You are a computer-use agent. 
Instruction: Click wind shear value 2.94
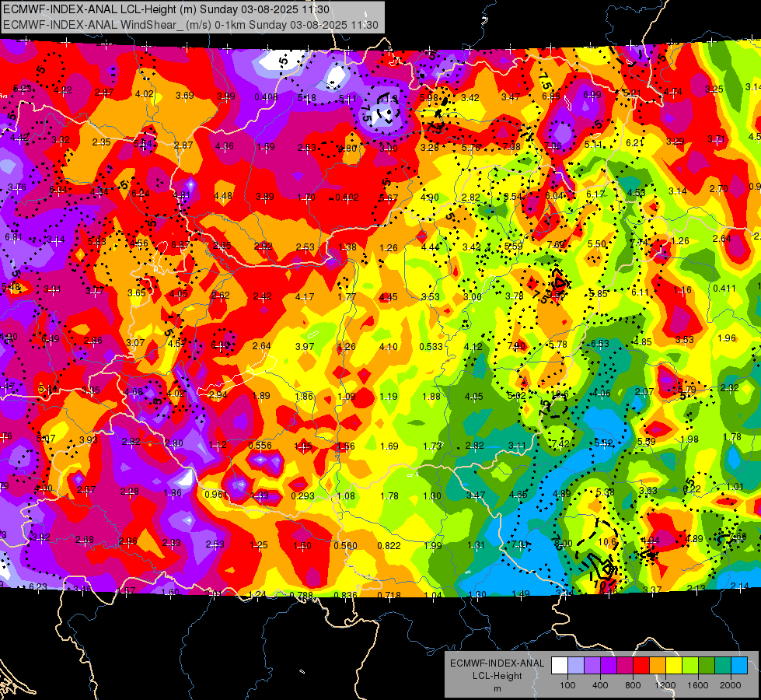tap(218, 394)
